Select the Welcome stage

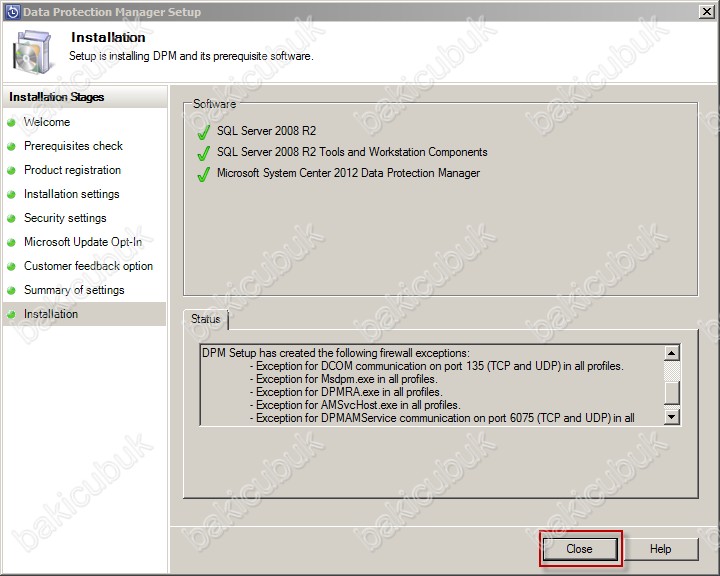pyautogui.click(x=47, y=122)
